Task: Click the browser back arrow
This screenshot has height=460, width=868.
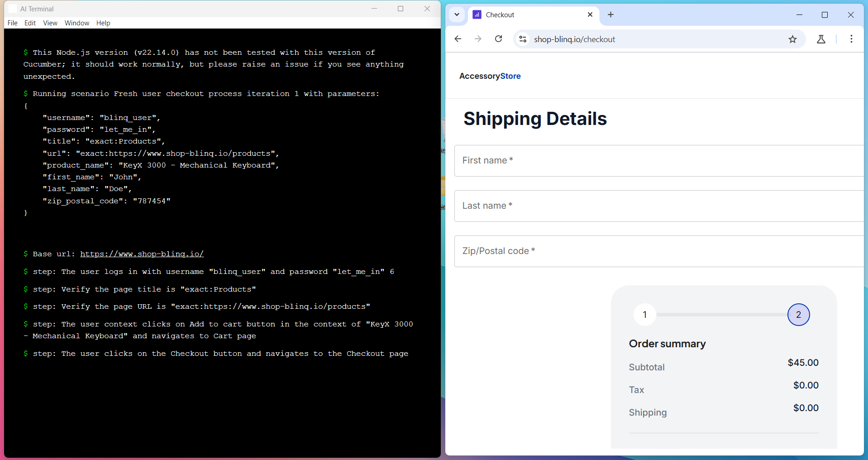Action: pos(458,39)
